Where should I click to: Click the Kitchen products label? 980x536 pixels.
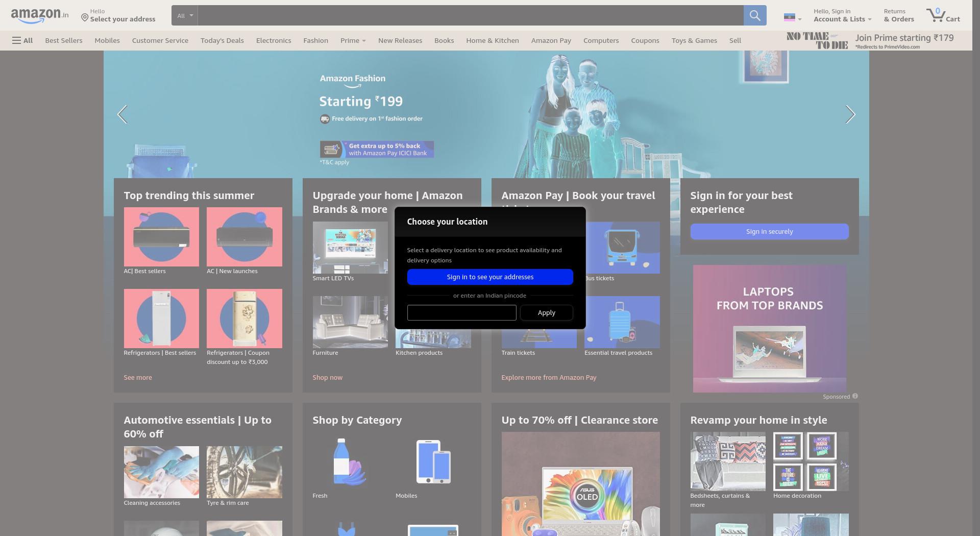pos(419,353)
